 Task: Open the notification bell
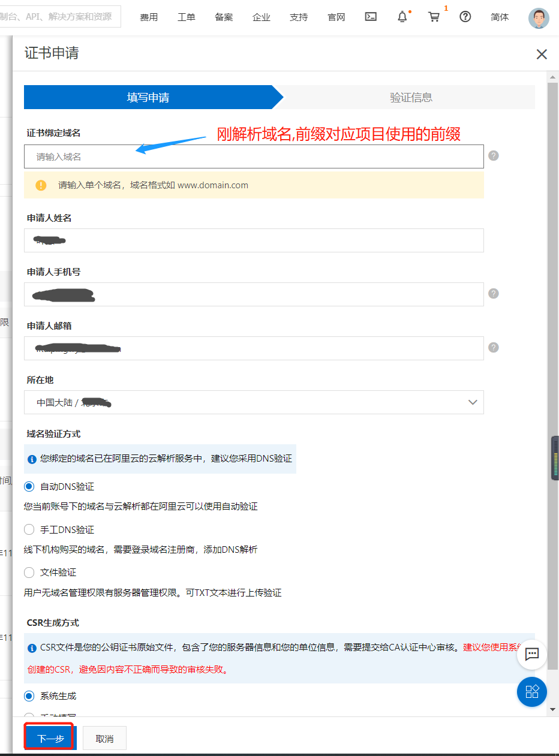pos(402,17)
